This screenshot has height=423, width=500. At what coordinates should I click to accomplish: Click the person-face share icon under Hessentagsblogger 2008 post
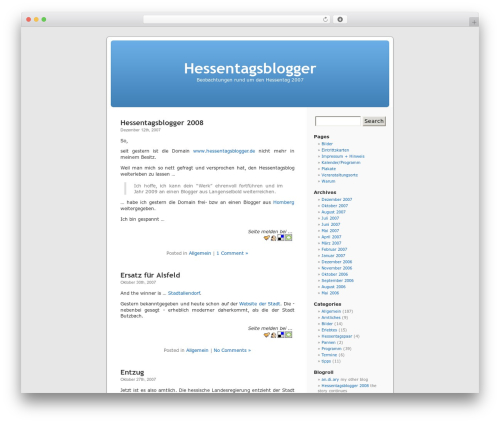point(273,238)
